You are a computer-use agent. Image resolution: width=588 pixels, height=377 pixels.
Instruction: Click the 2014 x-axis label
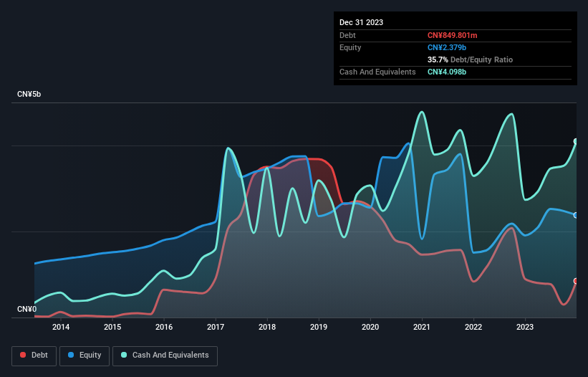point(61,327)
